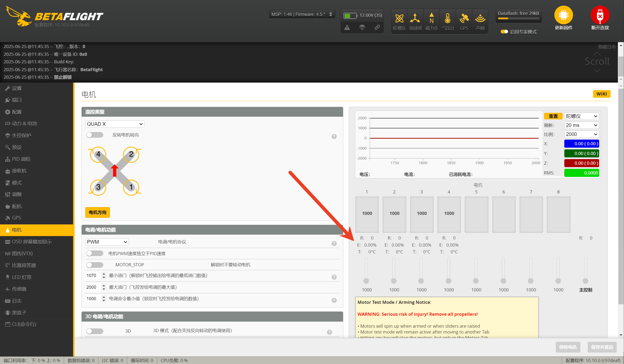624x364 pixels.
Task: Open help for reverse motor direction (反转电机转向)
Action: [334, 136]
